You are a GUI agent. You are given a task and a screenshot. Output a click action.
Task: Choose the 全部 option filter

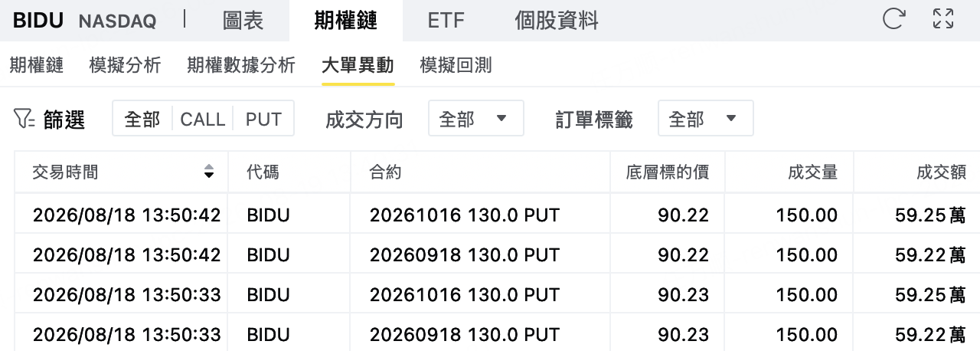pos(142,119)
